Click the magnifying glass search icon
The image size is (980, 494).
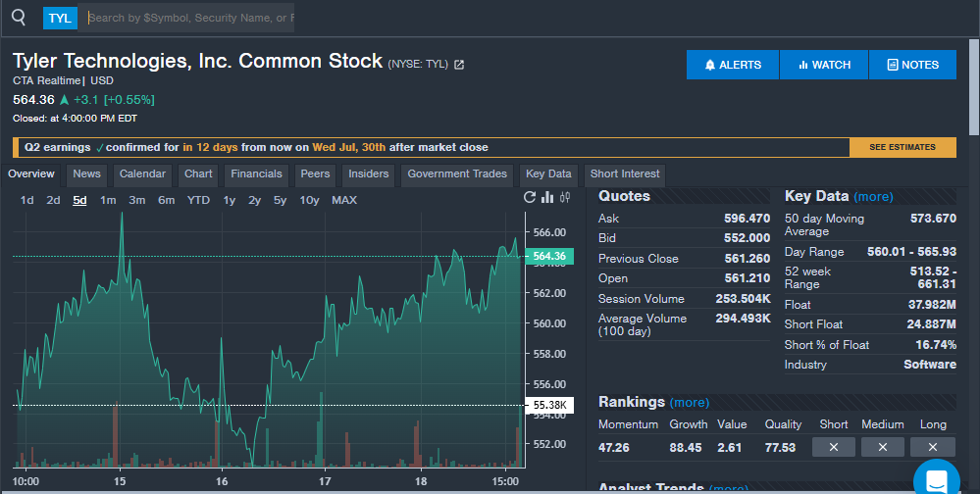coord(19,18)
